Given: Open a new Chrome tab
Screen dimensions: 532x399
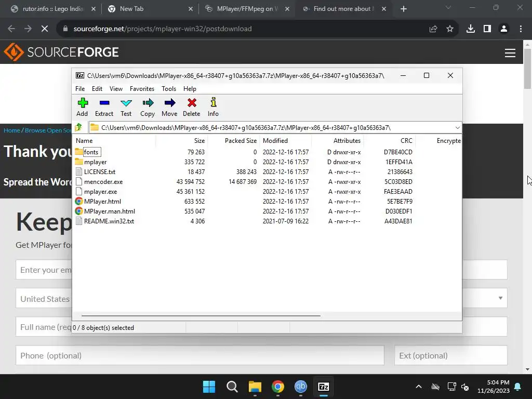Looking at the screenshot, I should [x=403, y=9].
